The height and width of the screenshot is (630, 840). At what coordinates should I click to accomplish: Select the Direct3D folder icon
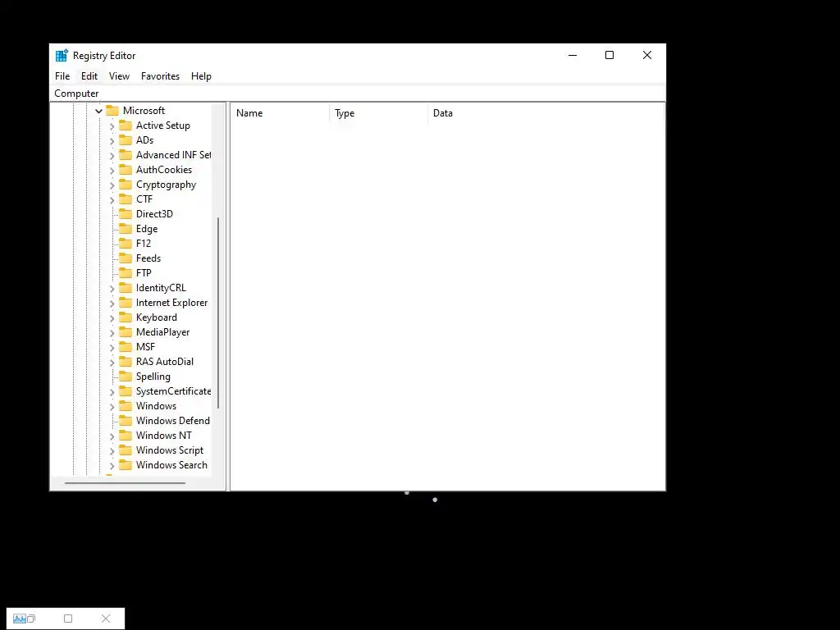tap(126, 214)
